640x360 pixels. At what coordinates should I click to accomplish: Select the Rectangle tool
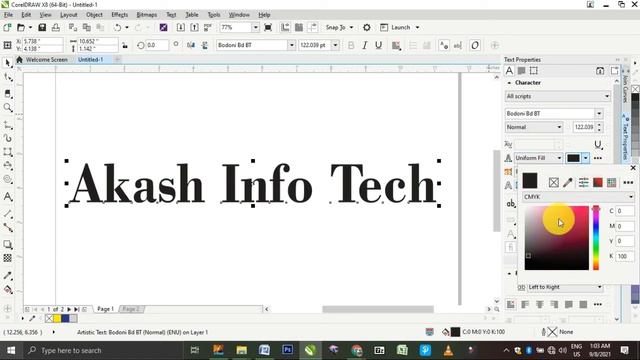click(x=8, y=152)
